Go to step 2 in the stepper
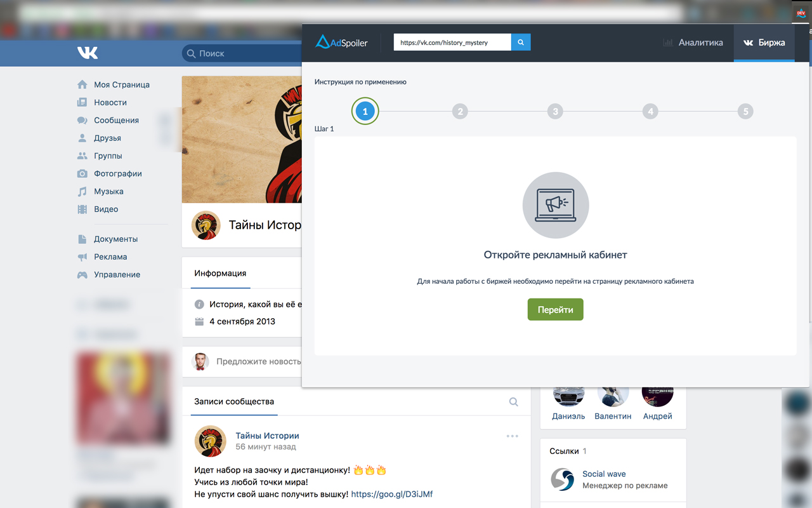Image resolution: width=812 pixels, height=508 pixels. 460,112
